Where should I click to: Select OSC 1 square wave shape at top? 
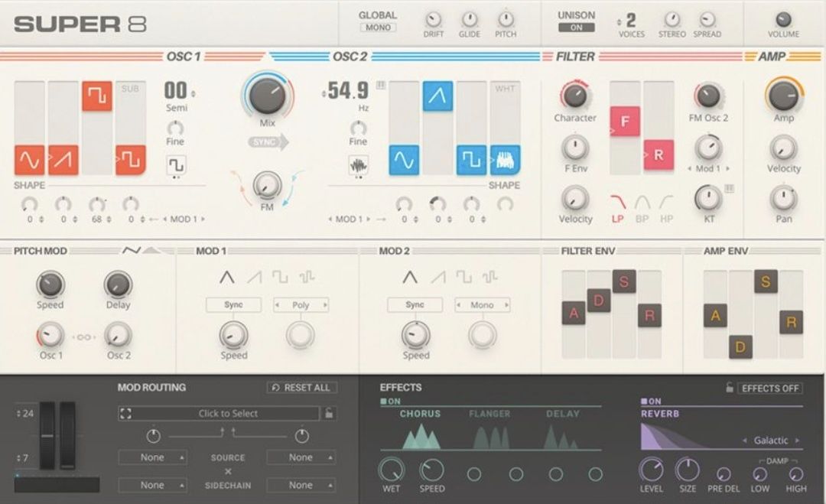97,96
